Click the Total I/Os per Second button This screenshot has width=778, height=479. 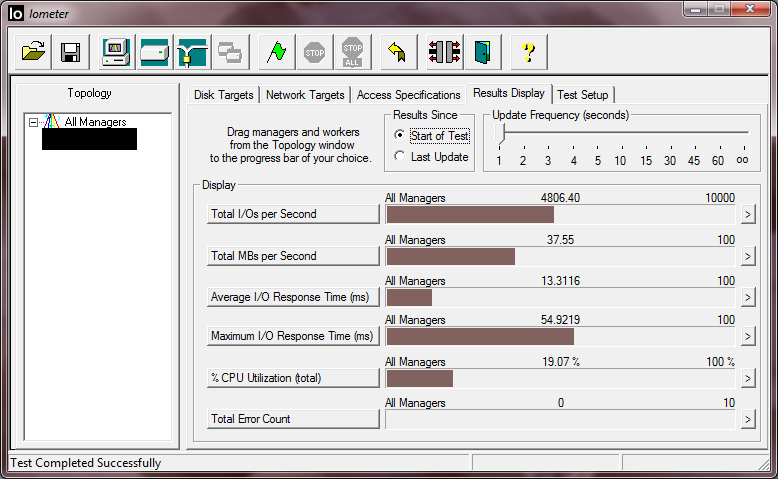pos(293,214)
